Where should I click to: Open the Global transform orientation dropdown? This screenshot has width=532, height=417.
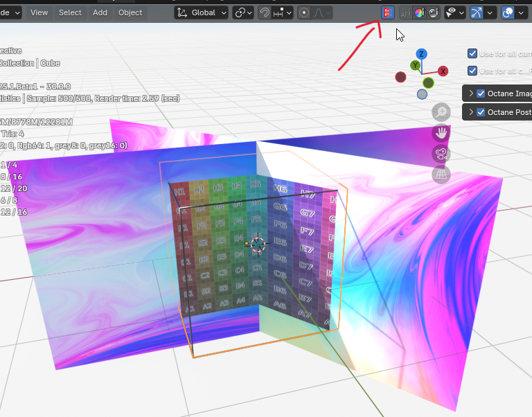[201, 13]
